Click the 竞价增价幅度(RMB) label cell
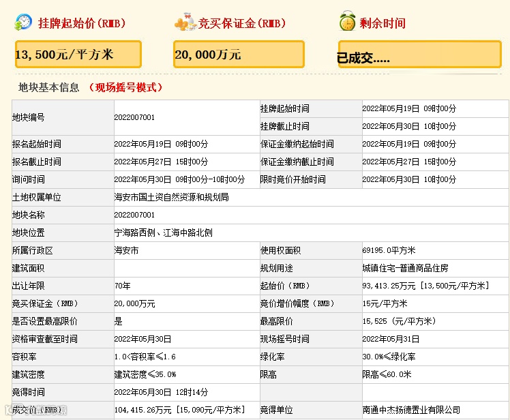510x420 pixels. click(311, 304)
